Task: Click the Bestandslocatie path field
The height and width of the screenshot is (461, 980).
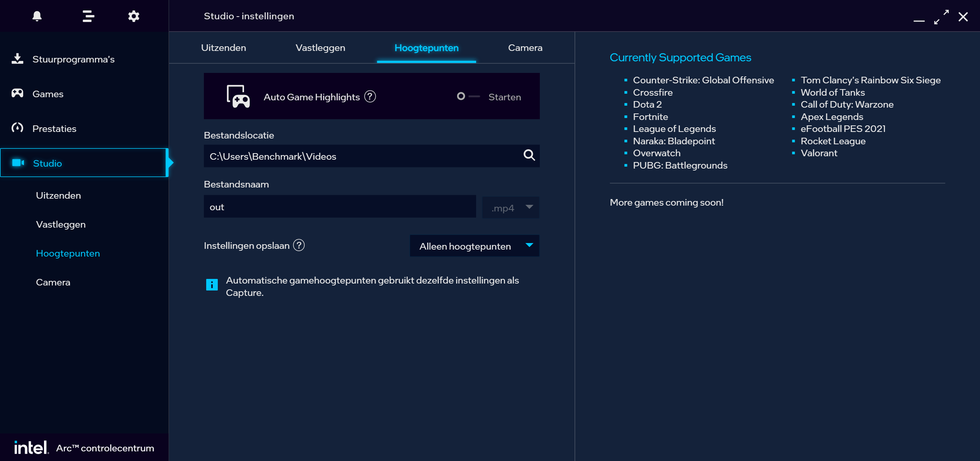Action: tap(371, 156)
